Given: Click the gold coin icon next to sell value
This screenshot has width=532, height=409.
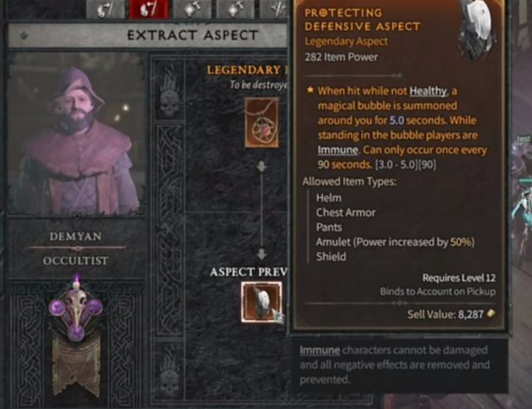Looking at the screenshot, I should pyautogui.click(x=491, y=313).
